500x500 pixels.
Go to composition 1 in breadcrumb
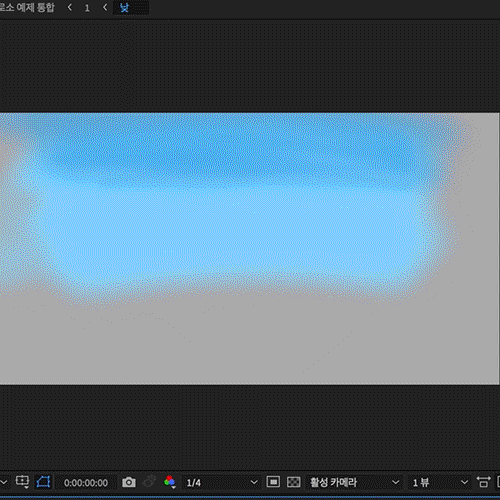(x=87, y=8)
